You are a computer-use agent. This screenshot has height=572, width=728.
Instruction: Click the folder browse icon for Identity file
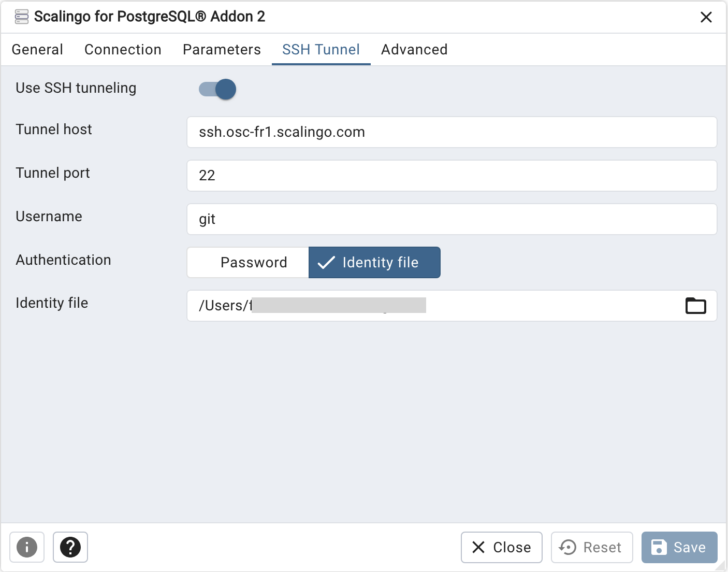coord(695,306)
